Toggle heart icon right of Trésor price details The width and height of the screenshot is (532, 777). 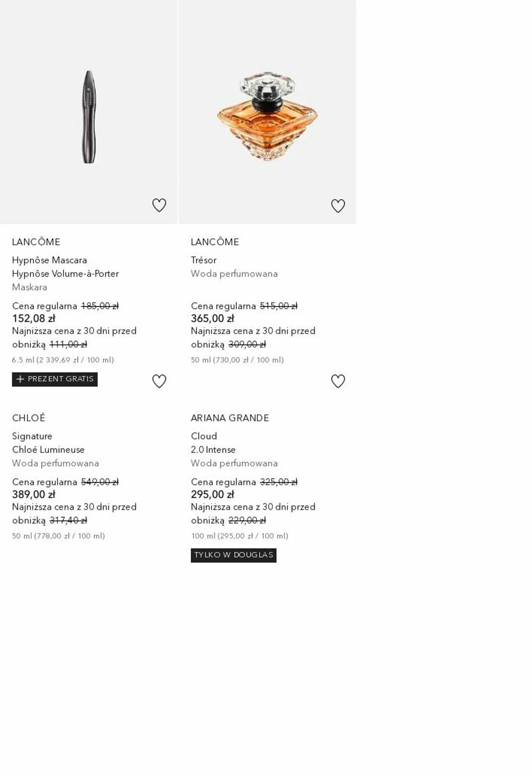click(x=338, y=381)
